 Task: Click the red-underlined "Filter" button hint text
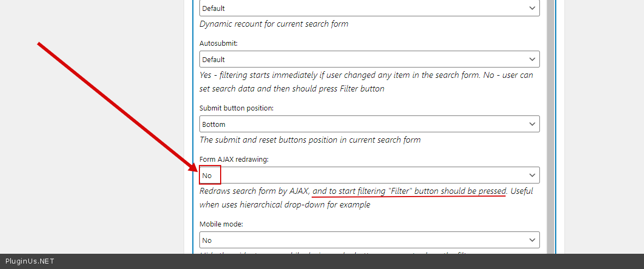pos(409,191)
